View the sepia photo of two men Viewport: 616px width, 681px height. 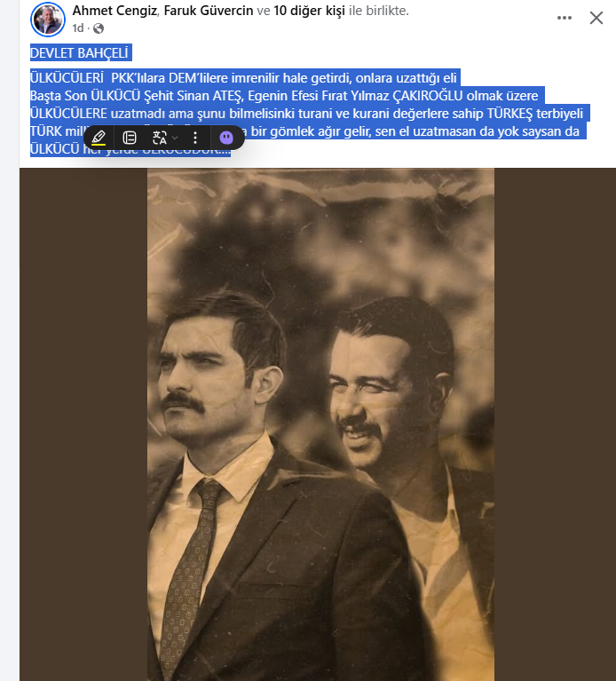tap(320, 424)
